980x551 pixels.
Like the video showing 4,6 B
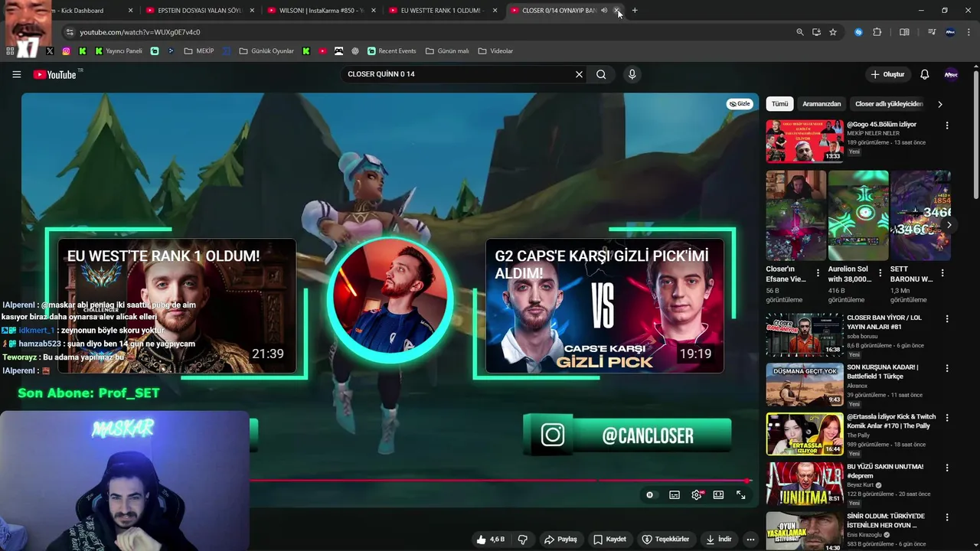point(490,540)
